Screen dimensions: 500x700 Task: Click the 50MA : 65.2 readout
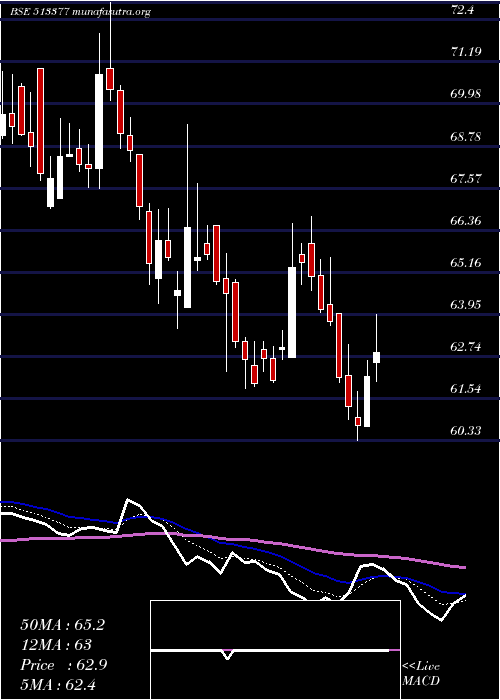62,625
